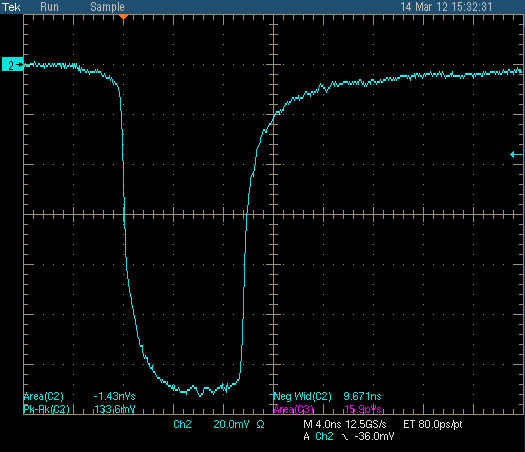This screenshot has width=525, height=452.
Task: Click the Sample acquisition mode label
Action: (107, 7)
